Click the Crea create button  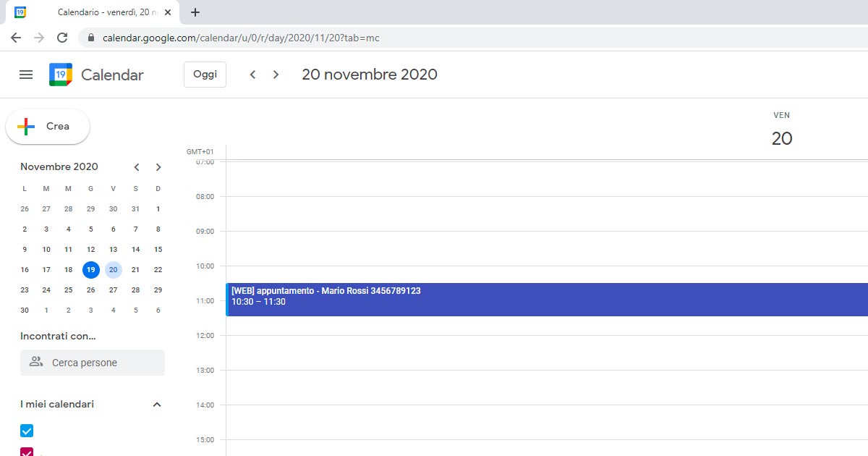(48, 127)
